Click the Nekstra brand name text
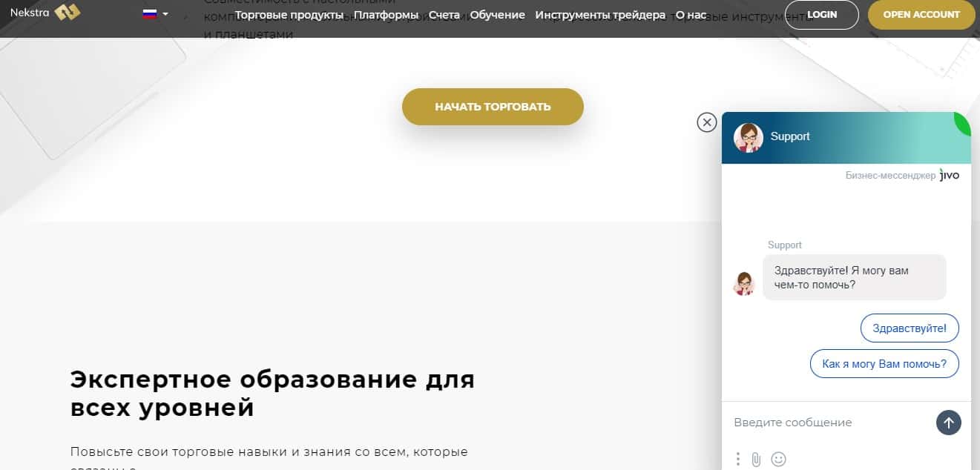The height and width of the screenshot is (470, 980). [x=29, y=13]
